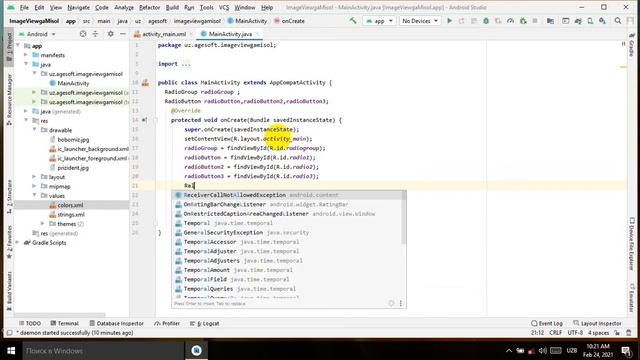Select the MainActivity.java editor tab

230,34
